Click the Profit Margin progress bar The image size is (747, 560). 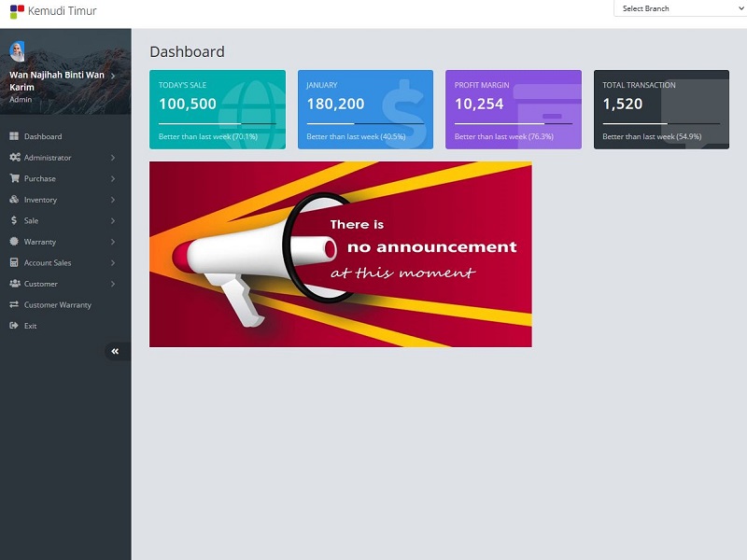coord(513,123)
